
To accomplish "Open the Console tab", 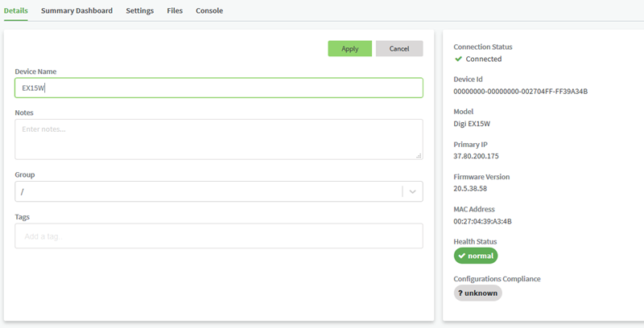I will 209,10.
